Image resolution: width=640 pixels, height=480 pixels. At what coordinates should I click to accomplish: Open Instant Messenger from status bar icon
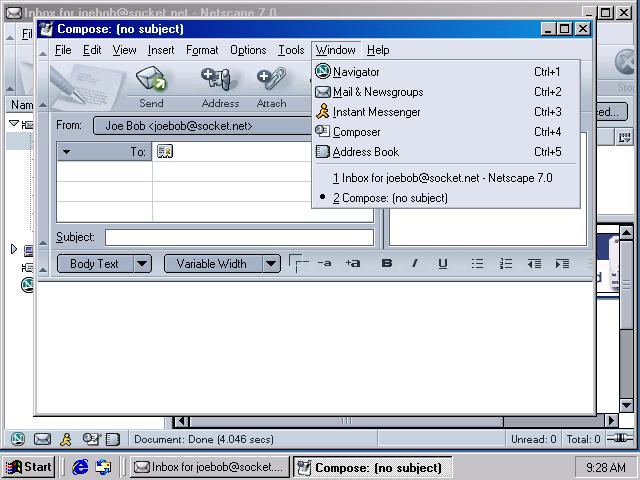tap(66, 439)
